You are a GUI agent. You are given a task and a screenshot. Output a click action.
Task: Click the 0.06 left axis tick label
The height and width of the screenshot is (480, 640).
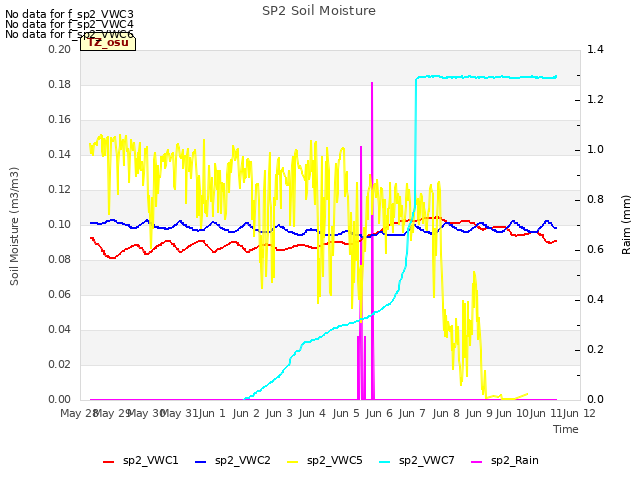[59, 294]
